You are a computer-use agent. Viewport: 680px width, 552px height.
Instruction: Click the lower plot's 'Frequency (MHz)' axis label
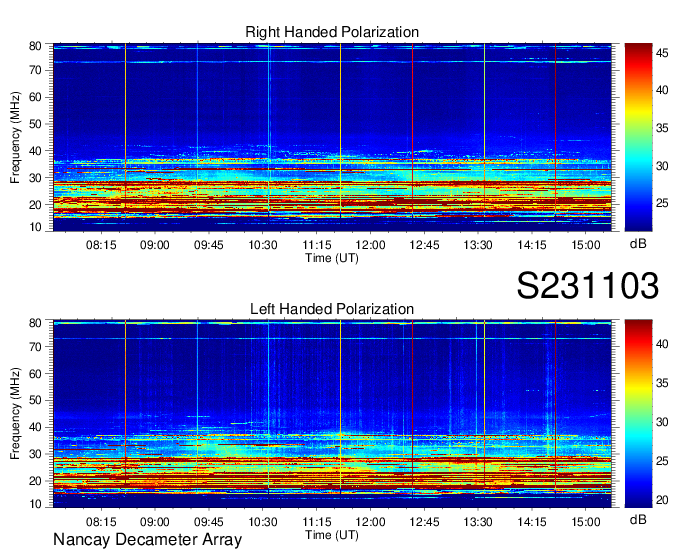(15, 414)
